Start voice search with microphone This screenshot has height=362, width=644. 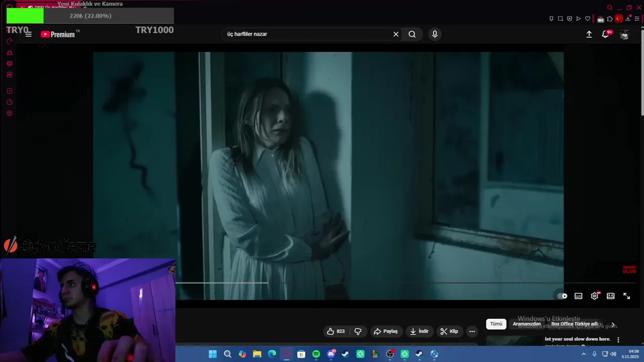(435, 34)
